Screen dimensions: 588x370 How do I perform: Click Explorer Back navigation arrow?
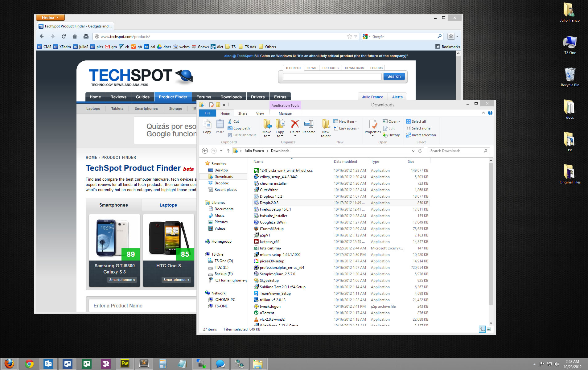coord(205,151)
